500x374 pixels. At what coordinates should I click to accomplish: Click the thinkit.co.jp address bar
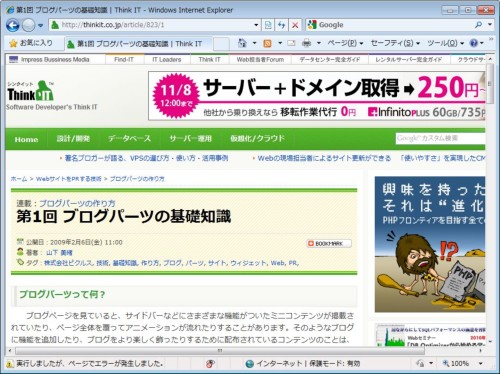pyautogui.click(x=152, y=25)
